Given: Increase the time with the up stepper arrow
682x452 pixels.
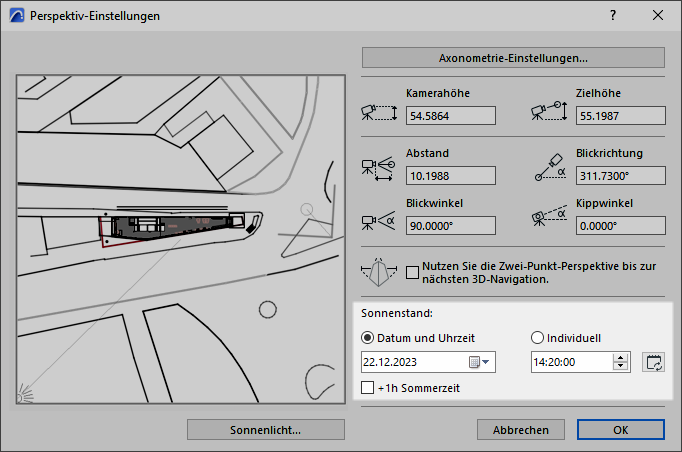Looking at the screenshot, I should point(621,358).
